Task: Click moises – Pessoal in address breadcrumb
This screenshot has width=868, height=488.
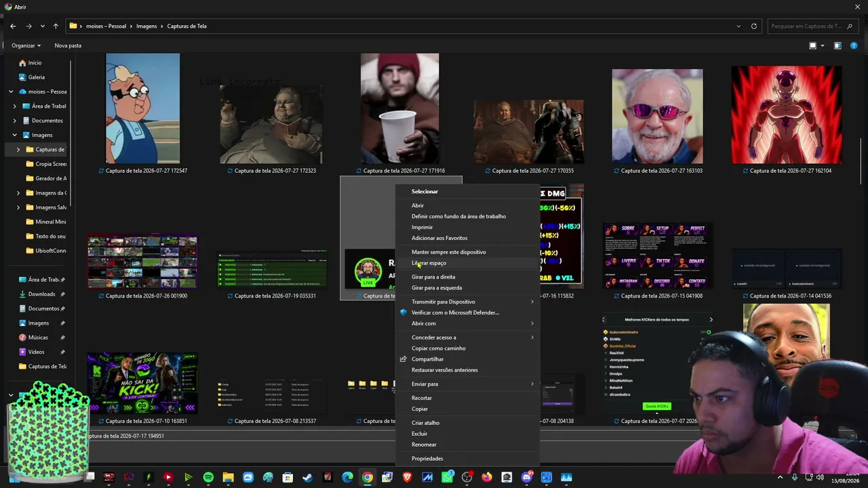Action: tap(106, 26)
